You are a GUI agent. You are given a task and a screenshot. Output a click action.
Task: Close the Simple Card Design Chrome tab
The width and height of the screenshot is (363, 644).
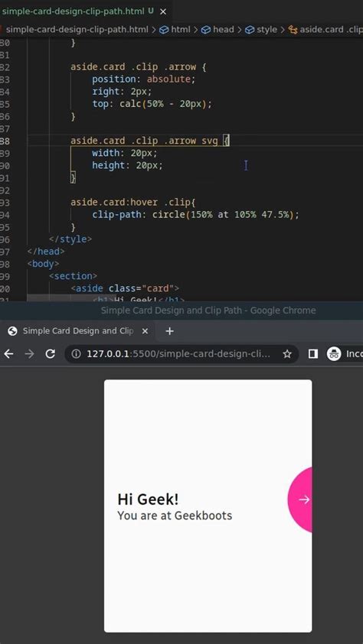tap(145, 331)
